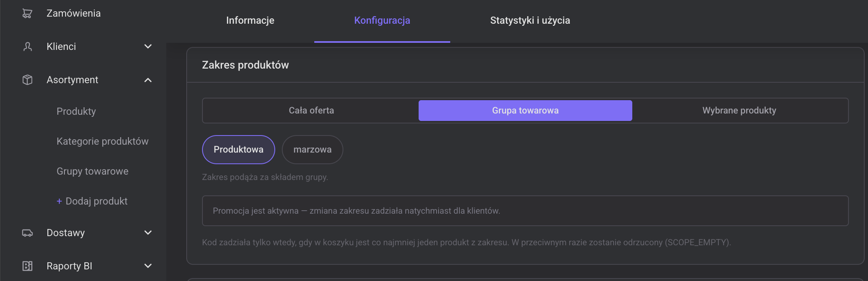
Task: Click the Dostawy truck icon
Action: (x=27, y=233)
